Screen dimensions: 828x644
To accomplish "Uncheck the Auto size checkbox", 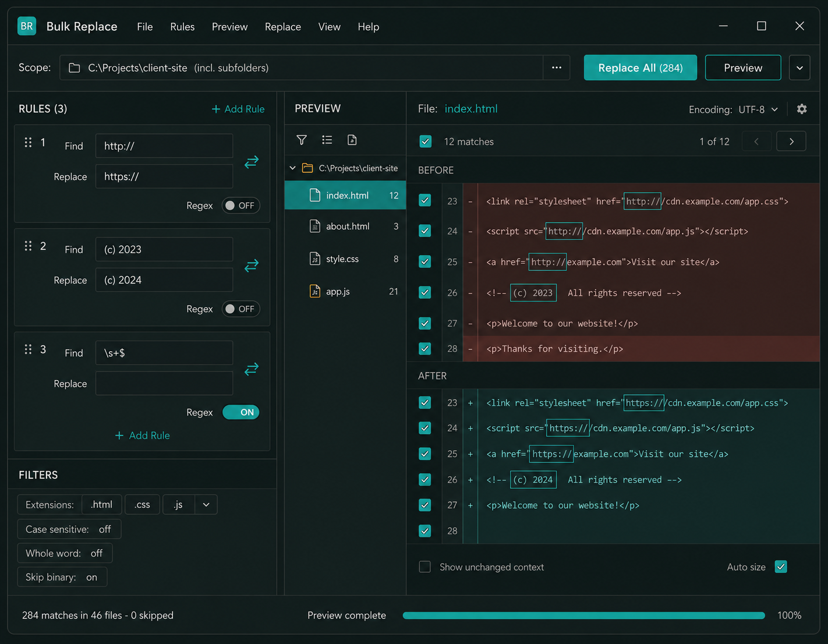I will pos(781,567).
